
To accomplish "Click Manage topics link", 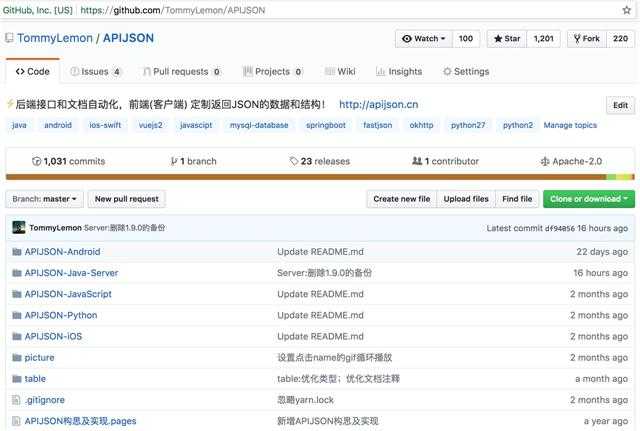I will click(570, 125).
